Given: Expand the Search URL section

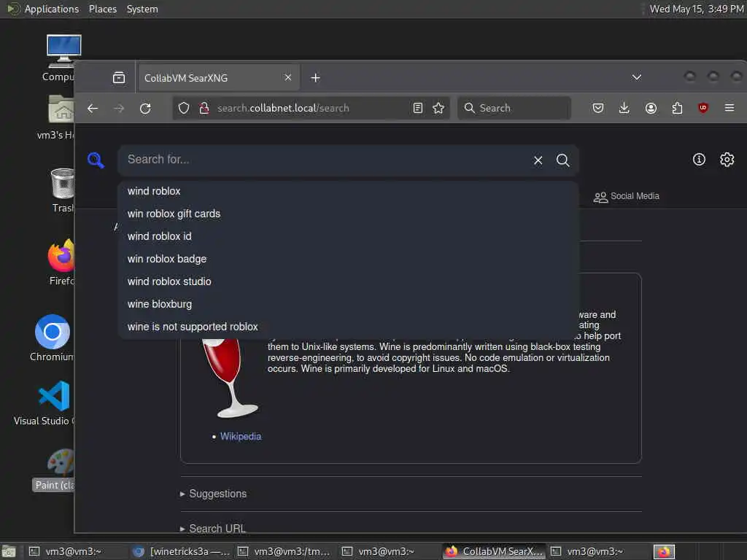Looking at the screenshot, I should (213, 529).
